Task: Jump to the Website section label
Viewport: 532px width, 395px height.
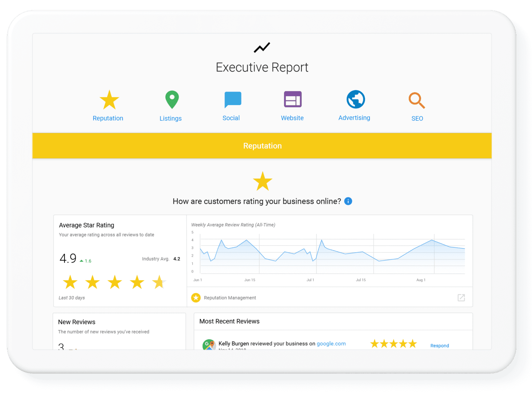Action: click(292, 118)
